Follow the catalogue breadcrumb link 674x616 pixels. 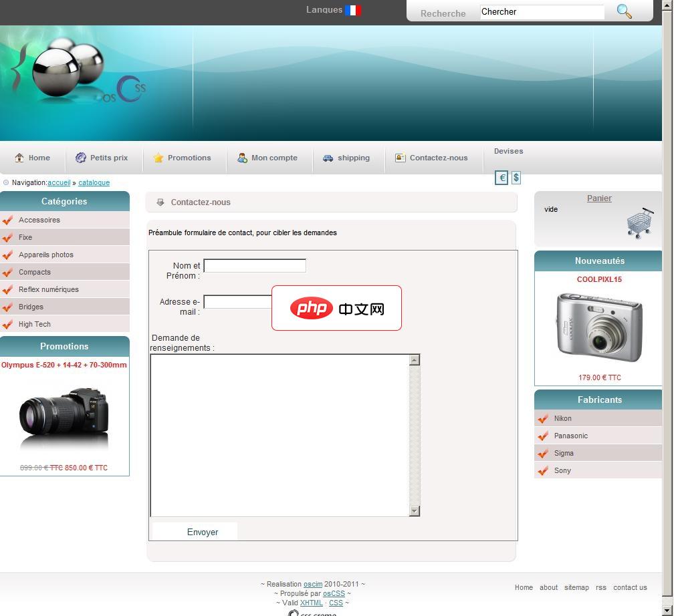tap(94, 183)
